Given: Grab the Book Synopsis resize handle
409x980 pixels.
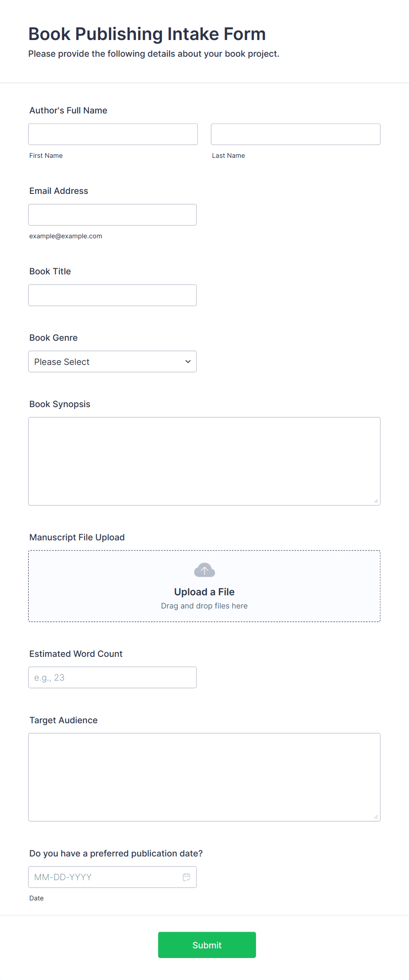Looking at the screenshot, I should coord(376,501).
